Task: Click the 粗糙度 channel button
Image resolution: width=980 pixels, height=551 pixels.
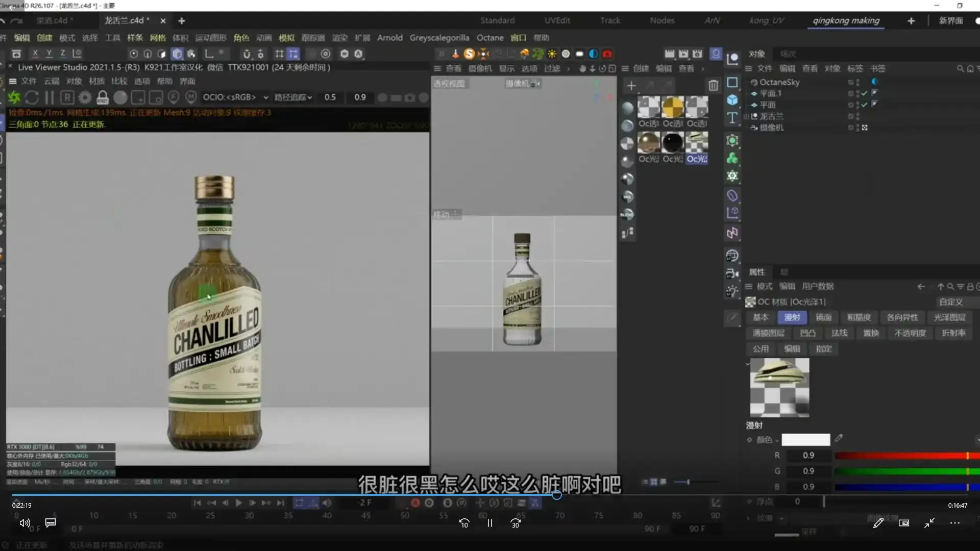Action: point(859,317)
